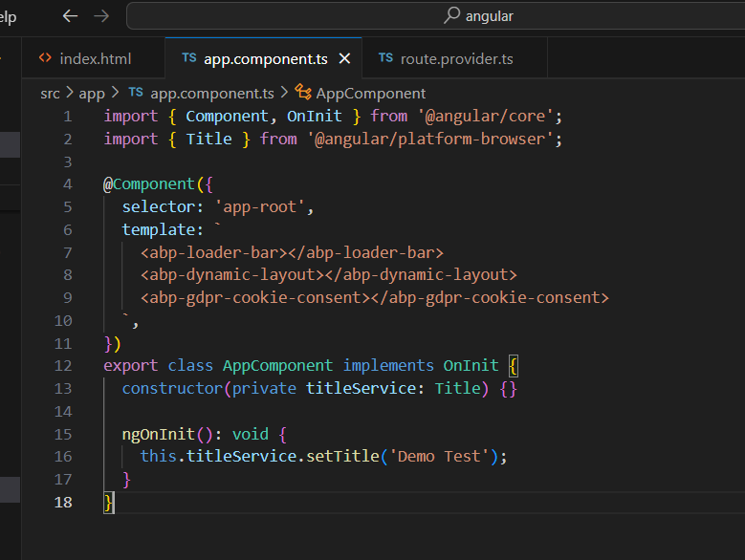This screenshot has width=745, height=560.
Task: Click the TS file icon in the breadcrumb
Action: click(136, 93)
